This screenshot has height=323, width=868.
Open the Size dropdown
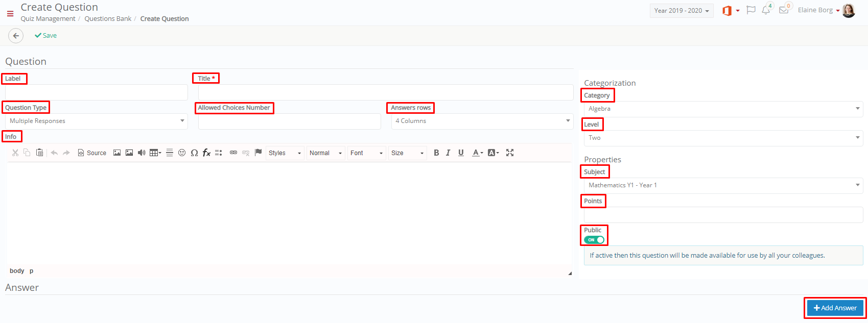point(408,153)
